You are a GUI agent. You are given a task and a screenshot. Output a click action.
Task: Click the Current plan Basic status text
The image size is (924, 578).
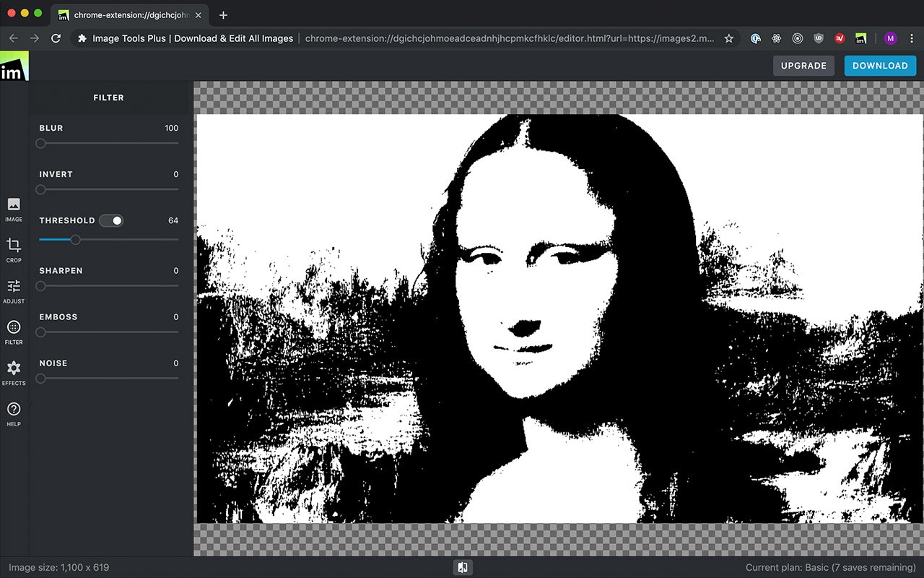[x=830, y=567]
